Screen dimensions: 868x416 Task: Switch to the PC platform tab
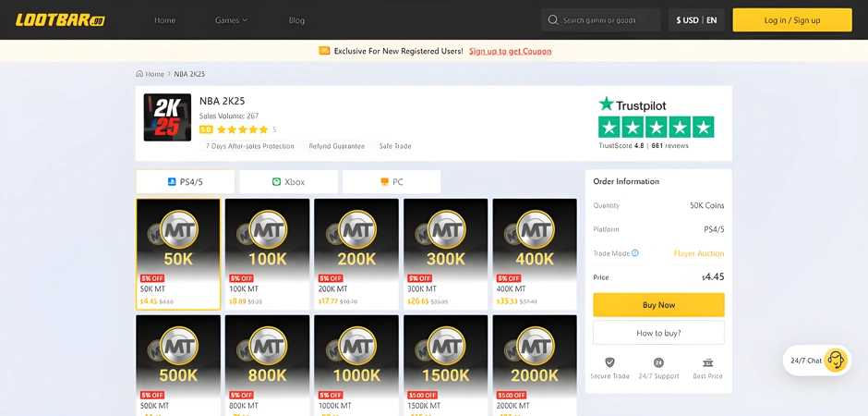point(392,182)
